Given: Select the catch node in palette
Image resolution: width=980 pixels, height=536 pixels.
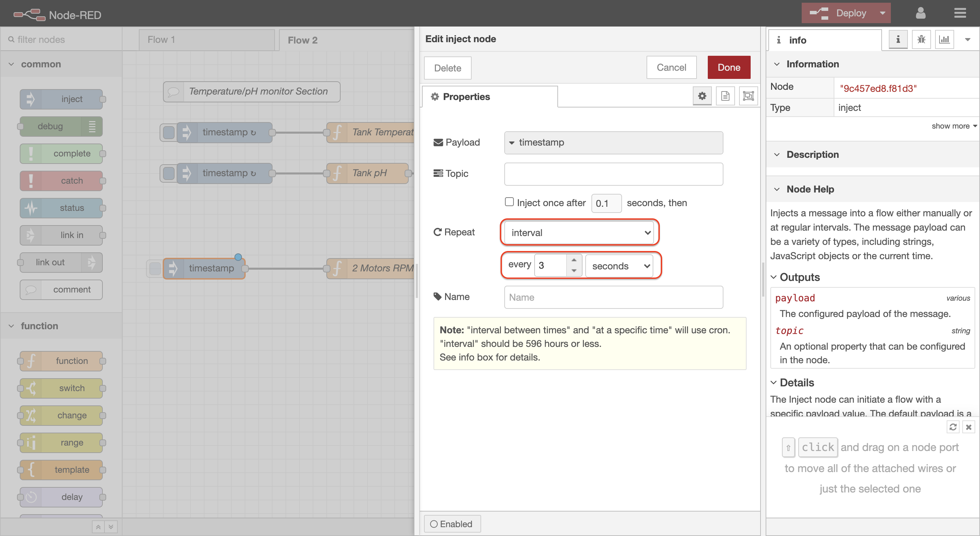Looking at the screenshot, I should click(61, 181).
